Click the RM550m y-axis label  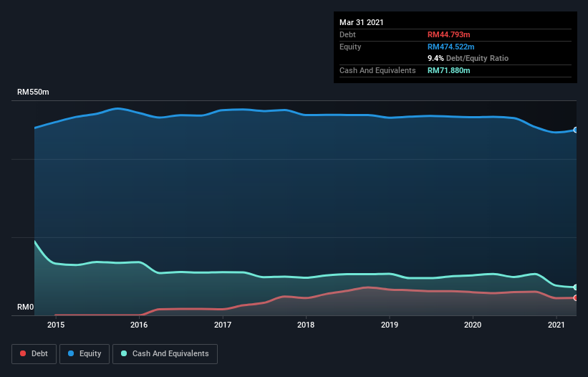[33, 92]
